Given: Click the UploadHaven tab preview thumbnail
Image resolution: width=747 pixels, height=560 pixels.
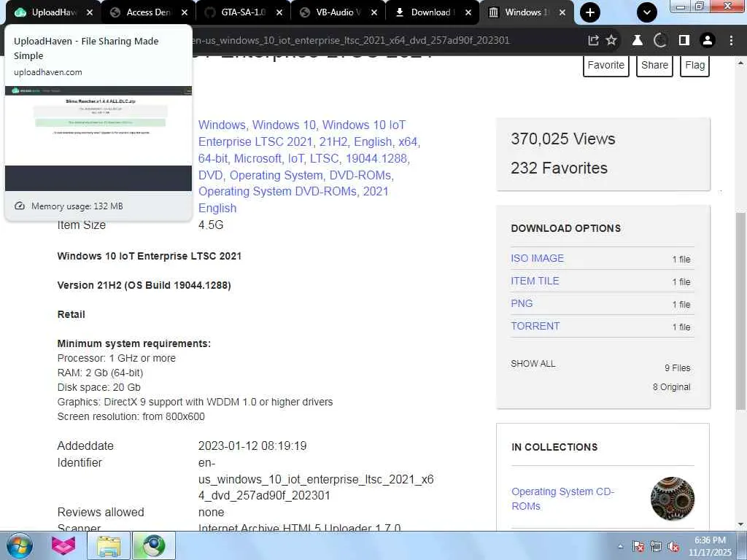Looking at the screenshot, I should pyautogui.click(x=98, y=139).
